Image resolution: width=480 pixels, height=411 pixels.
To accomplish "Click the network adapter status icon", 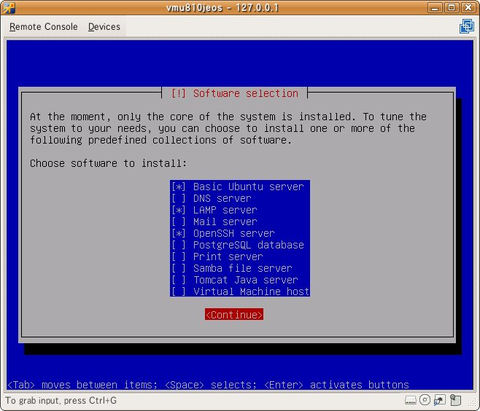I will pos(440,400).
